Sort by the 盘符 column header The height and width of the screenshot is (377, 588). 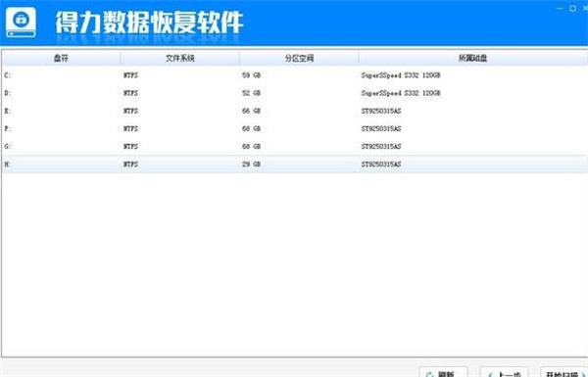coord(61,58)
